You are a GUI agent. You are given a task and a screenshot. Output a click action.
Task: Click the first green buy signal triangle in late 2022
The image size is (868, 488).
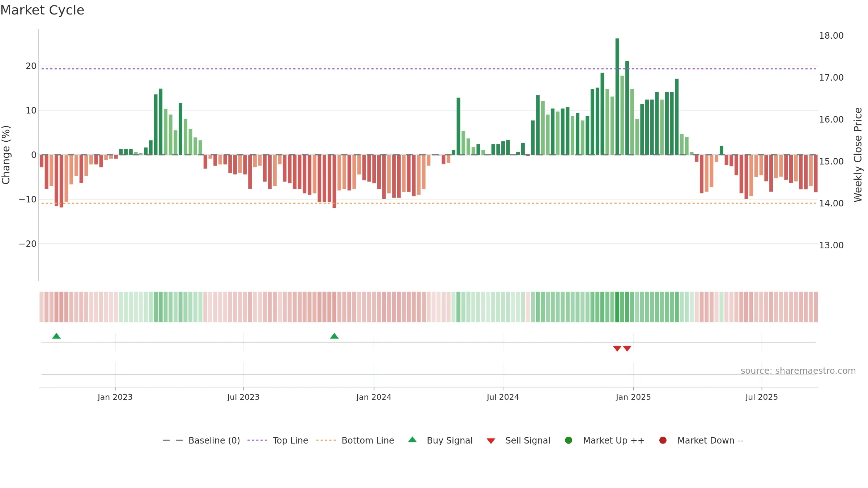(x=56, y=336)
